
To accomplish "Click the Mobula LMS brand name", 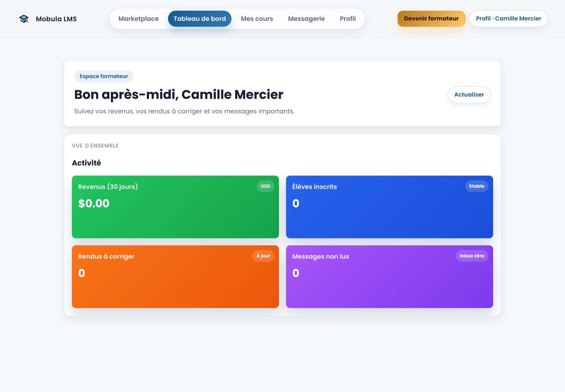I will tap(56, 19).
